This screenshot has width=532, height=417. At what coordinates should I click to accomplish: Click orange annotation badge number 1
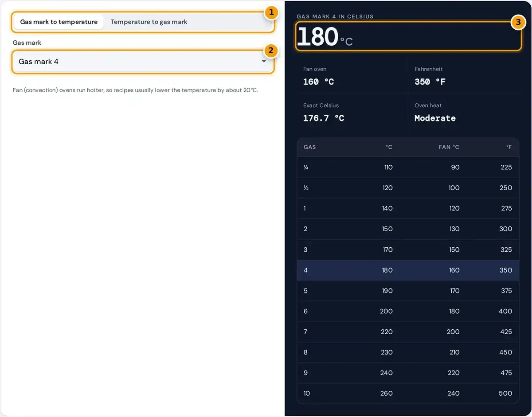click(271, 12)
